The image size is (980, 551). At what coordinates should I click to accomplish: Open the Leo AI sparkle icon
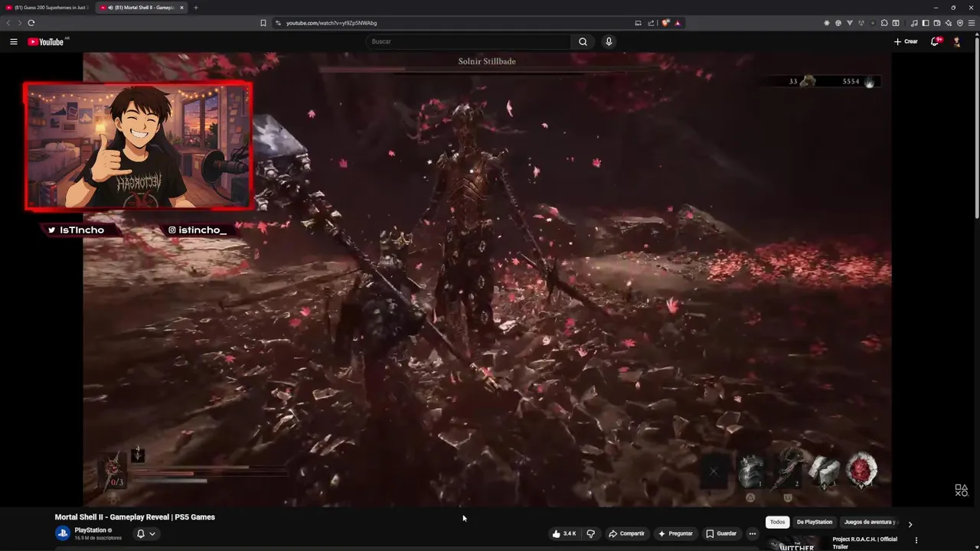tap(948, 23)
